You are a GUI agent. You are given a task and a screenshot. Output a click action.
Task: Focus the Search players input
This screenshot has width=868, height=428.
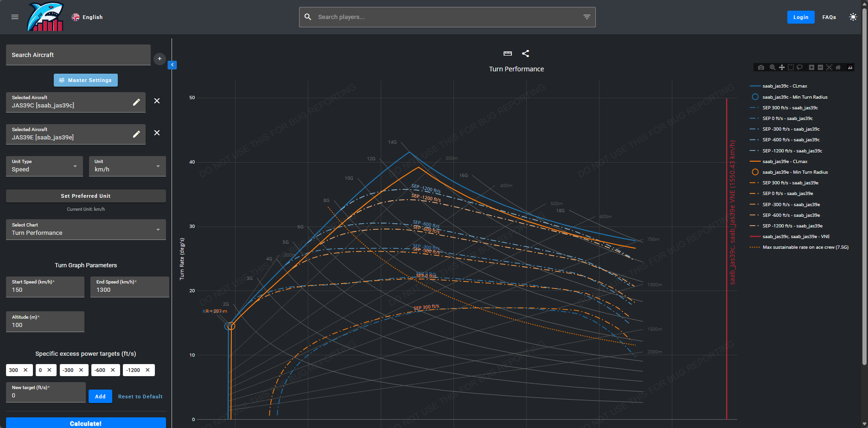click(x=447, y=17)
